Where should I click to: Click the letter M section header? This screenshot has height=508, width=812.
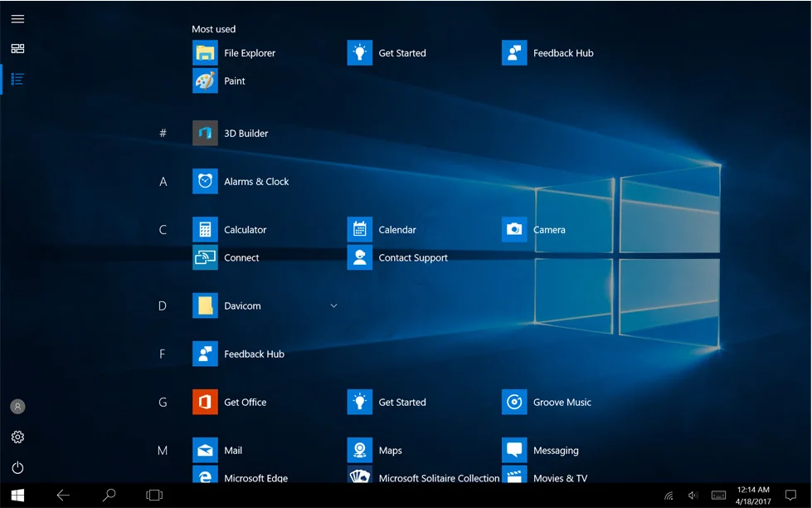(163, 451)
